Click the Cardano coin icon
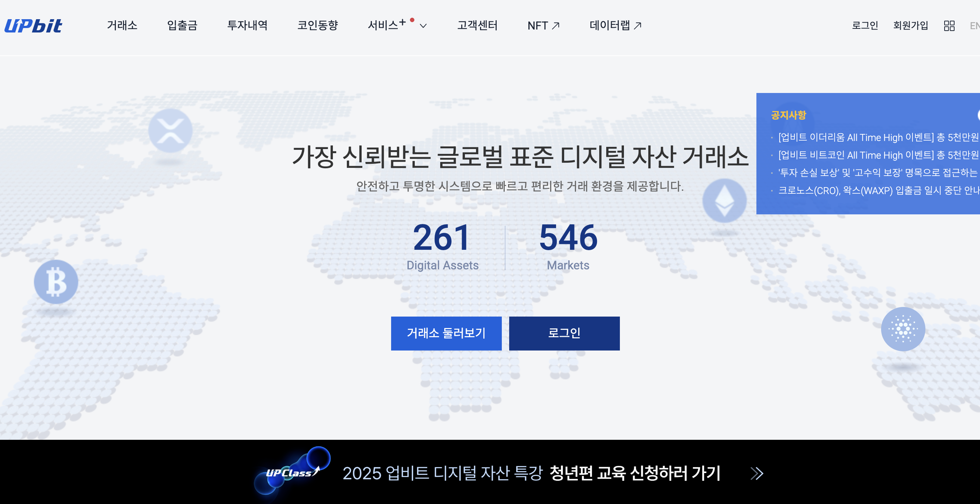This screenshot has width=980, height=504. point(903,329)
